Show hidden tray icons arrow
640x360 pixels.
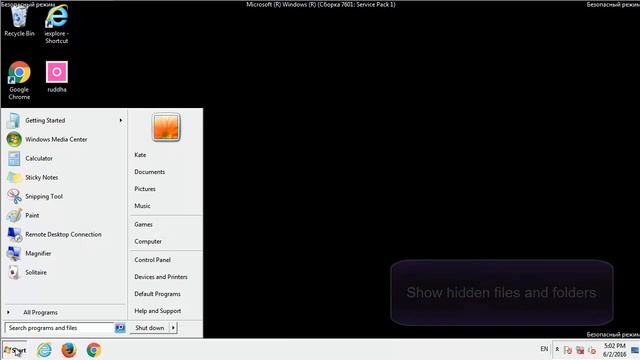[x=557, y=349]
